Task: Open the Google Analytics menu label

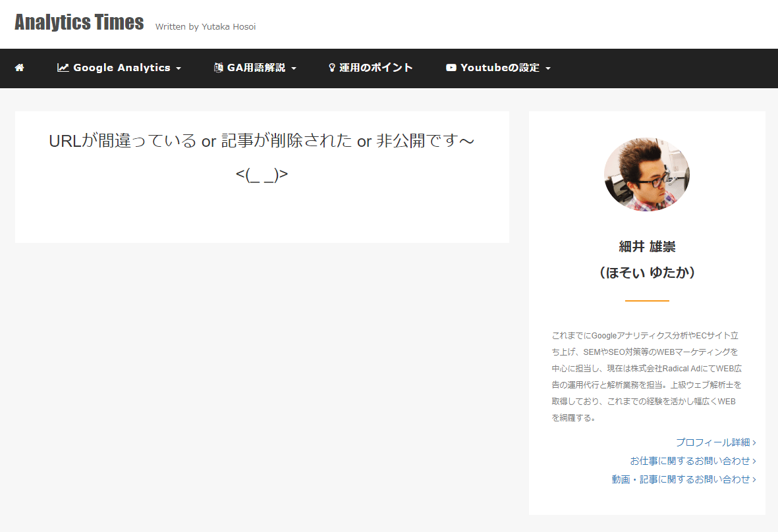Action: (x=121, y=68)
